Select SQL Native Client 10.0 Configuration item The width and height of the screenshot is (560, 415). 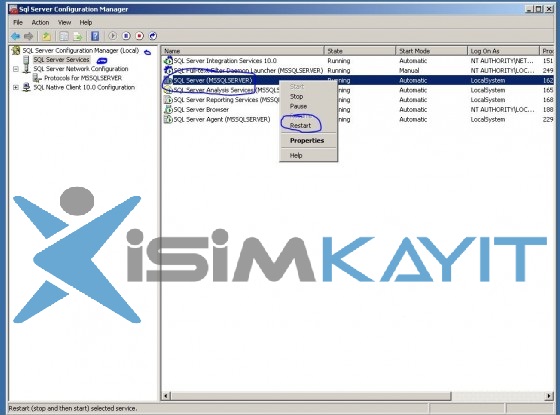tap(84, 87)
